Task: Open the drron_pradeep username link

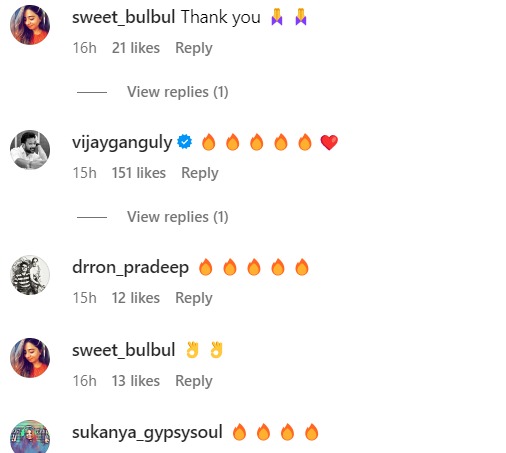Action: tap(131, 267)
